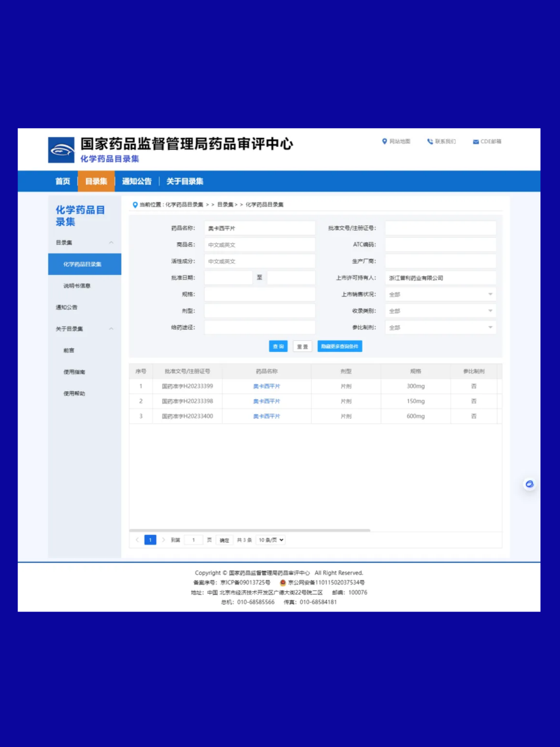This screenshot has height=747, width=560.
Task: Change the 10条/页 page size selector
Action: click(271, 540)
